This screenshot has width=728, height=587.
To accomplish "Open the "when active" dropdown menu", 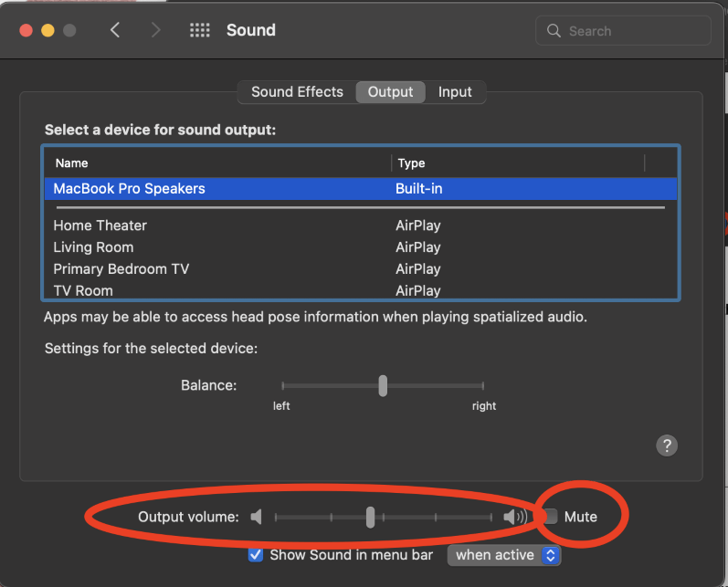I will pos(503,555).
